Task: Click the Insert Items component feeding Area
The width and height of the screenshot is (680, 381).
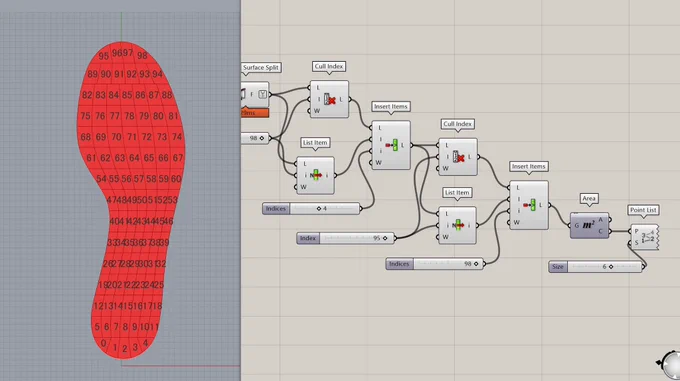Action: click(x=529, y=205)
